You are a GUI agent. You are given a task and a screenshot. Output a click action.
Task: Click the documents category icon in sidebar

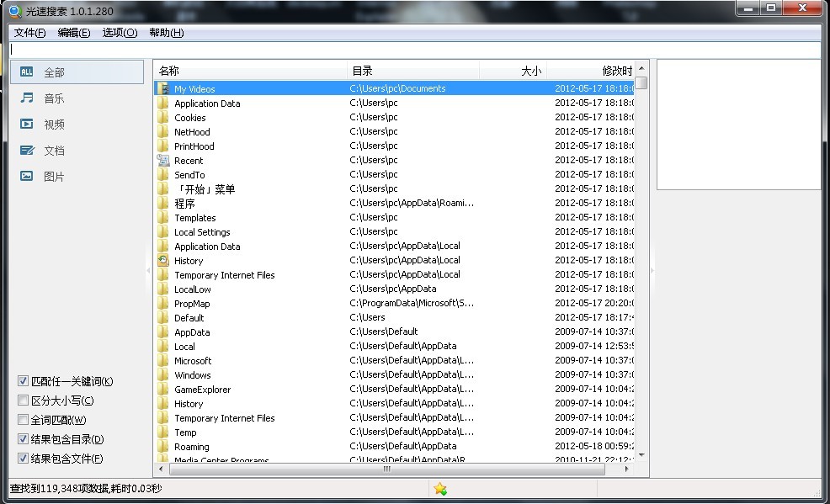(x=27, y=151)
